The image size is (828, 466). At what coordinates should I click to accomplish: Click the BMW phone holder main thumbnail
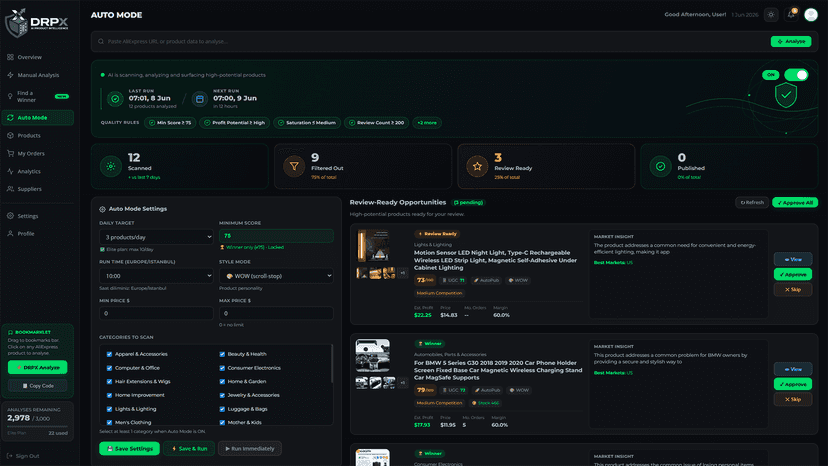click(x=373, y=355)
